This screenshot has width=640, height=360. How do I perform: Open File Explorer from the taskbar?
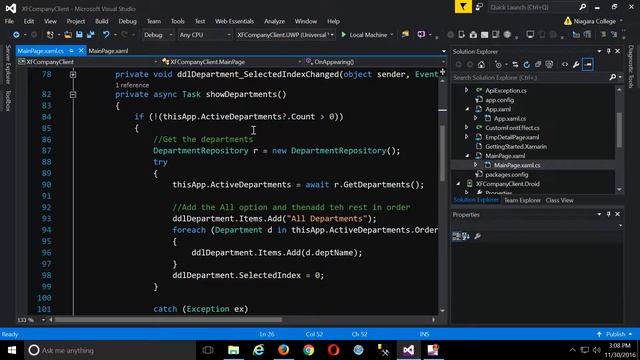click(233, 350)
